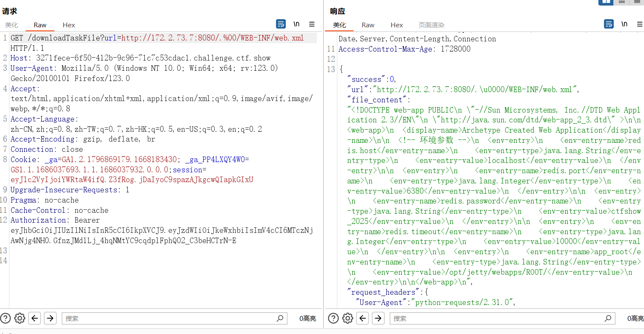This screenshot has height=334, width=644.
Task: Click the GET /downloadTaskFile request line
Action: click(x=157, y=38)
